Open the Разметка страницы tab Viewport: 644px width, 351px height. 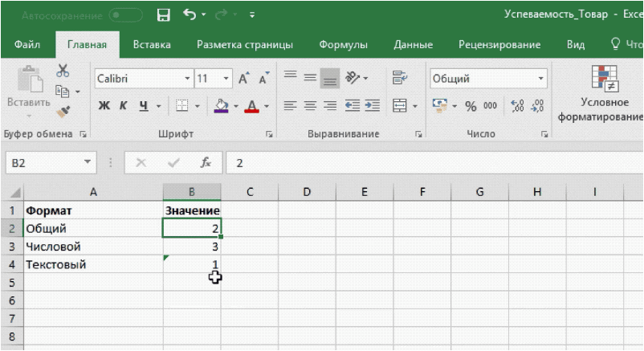pos(245,44)
